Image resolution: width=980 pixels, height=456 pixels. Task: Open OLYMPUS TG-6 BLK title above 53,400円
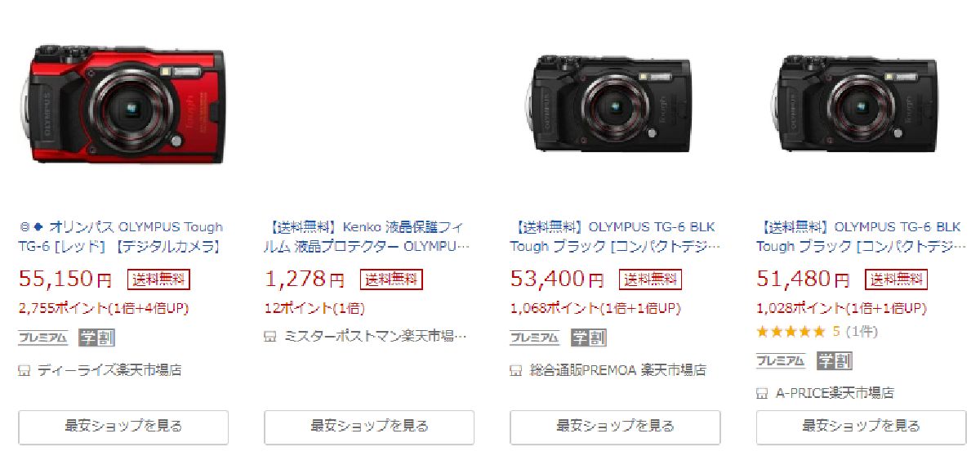614,236
